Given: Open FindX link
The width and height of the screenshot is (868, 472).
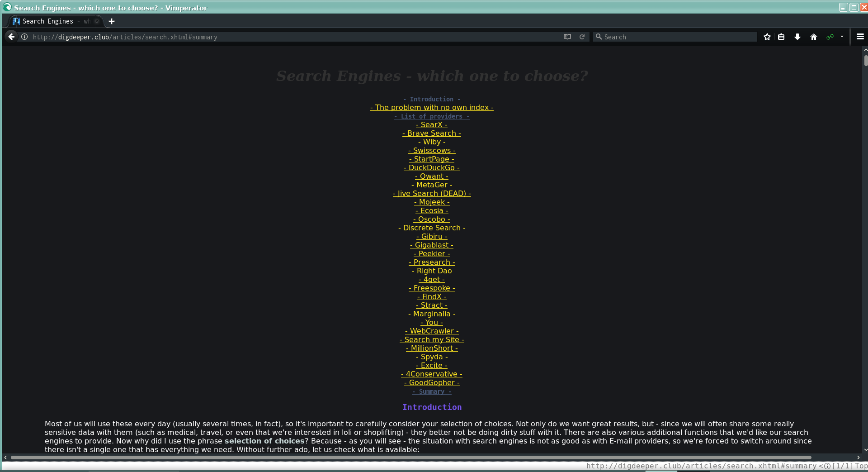Looking at the screenshot, I should 432,296.
